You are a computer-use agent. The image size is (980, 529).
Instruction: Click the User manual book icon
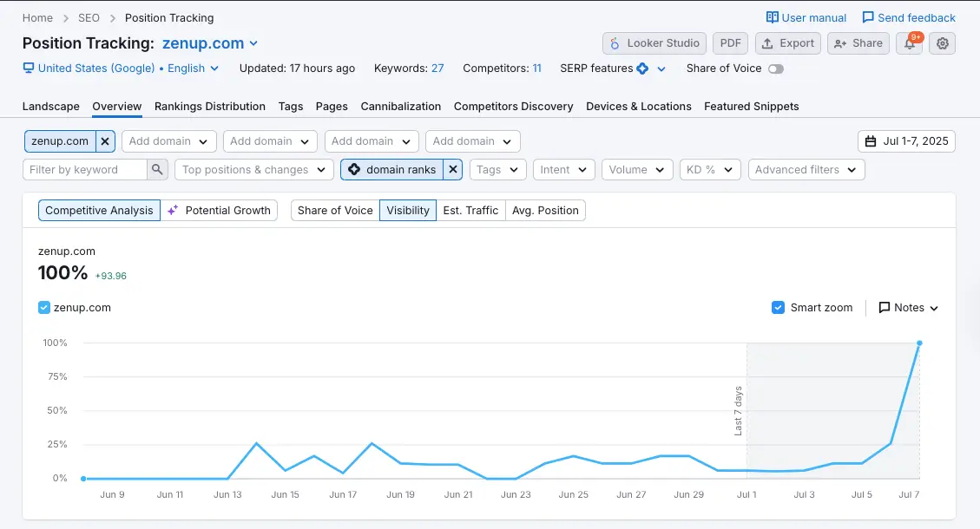(773, 17)
